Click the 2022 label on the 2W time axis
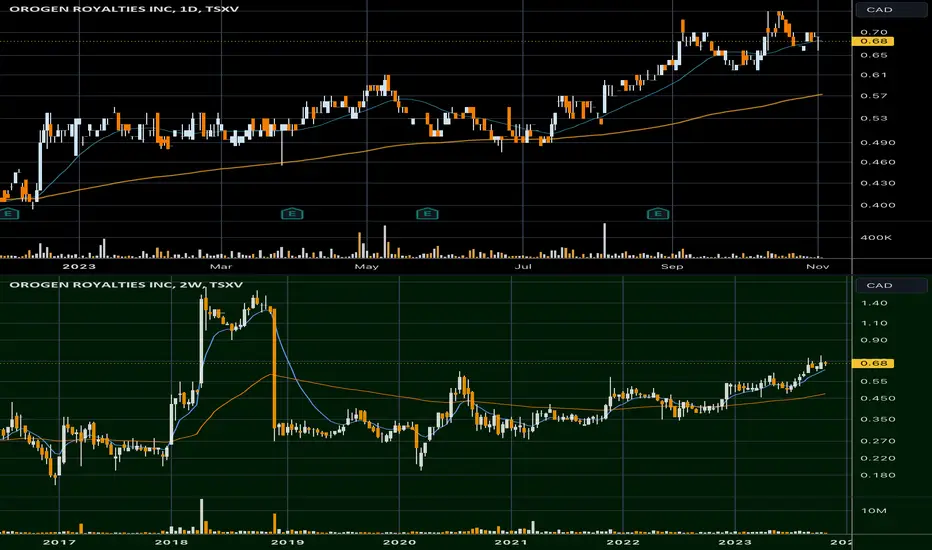This screenshot has width=932, height=550. [623, 542]
